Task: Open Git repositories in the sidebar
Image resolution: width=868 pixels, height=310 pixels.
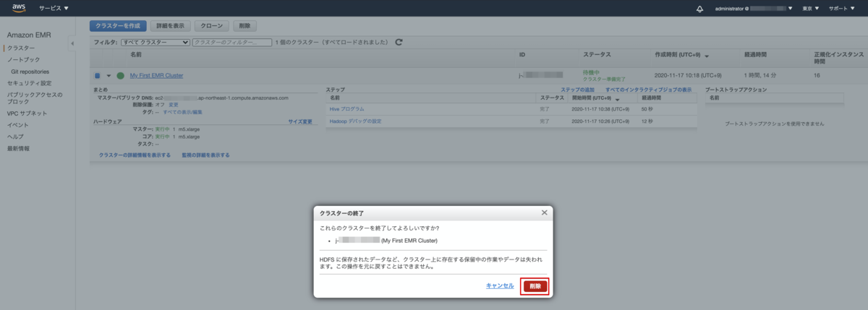Action: click(x=30, y=72)
